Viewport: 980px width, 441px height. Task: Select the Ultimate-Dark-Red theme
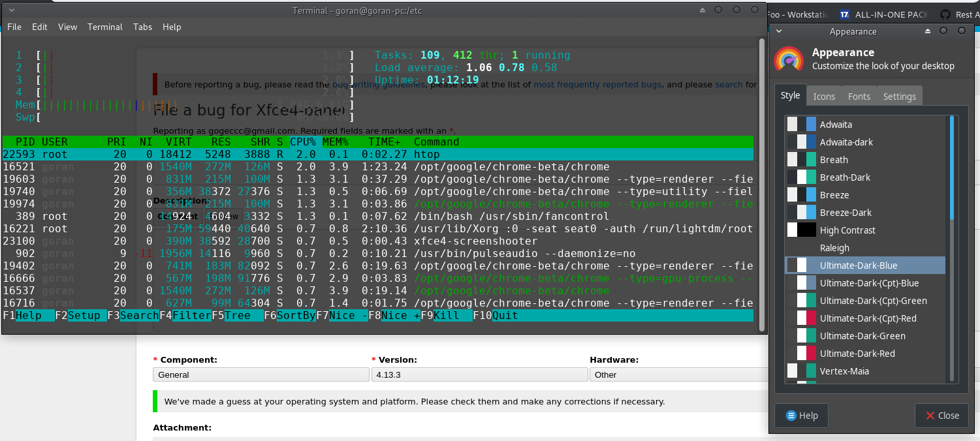(857, 354)
